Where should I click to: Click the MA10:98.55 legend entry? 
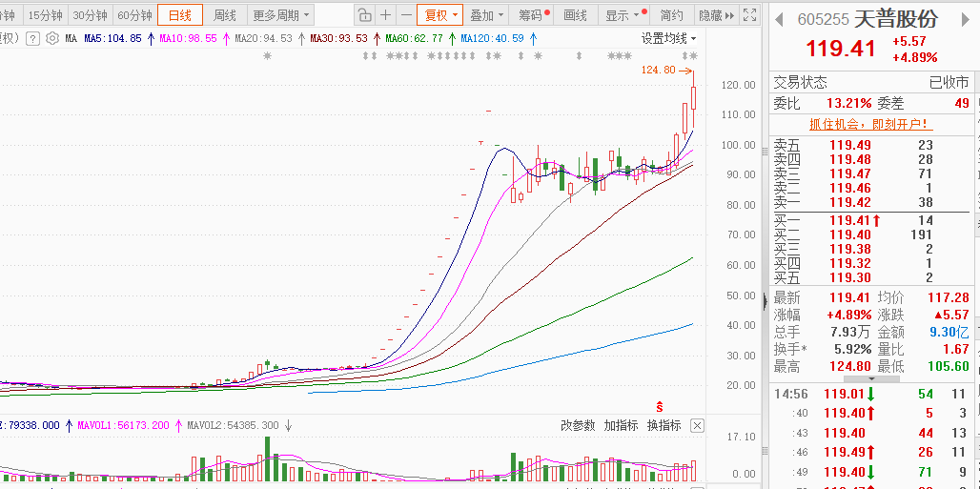(x=188, y=39)
